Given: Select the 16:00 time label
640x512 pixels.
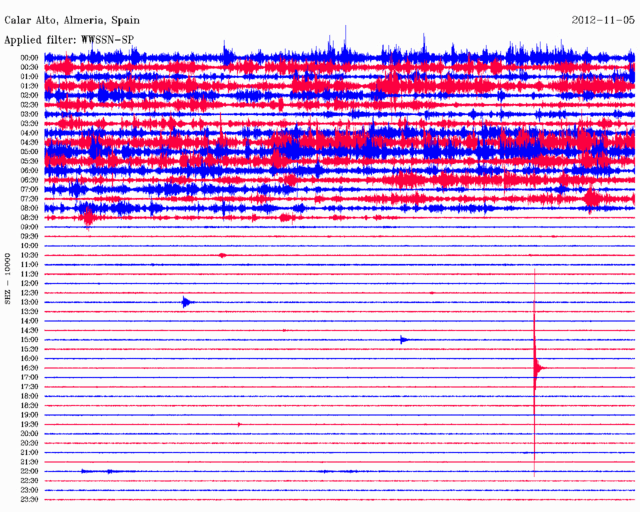Looking at the screenshot, I should [29, 358].
